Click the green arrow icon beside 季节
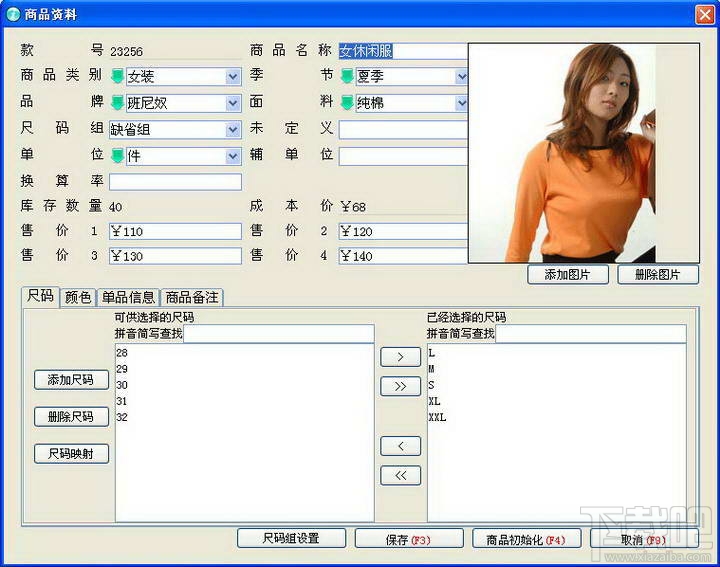720x567 pixels. coord(347,76)
